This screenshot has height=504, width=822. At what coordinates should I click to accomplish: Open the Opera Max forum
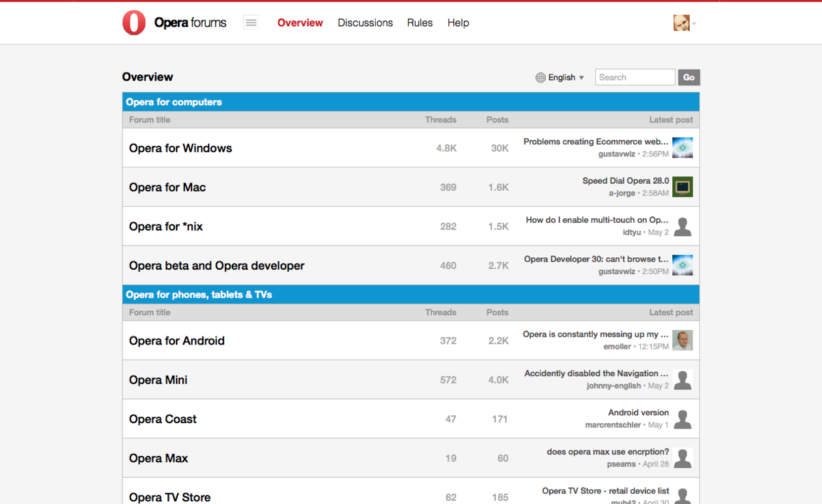point(158,458)
